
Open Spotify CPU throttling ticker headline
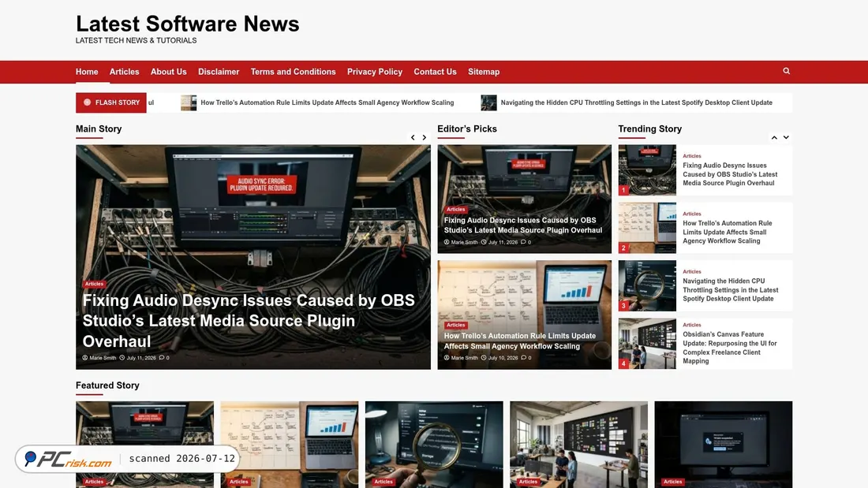(637, 103)
